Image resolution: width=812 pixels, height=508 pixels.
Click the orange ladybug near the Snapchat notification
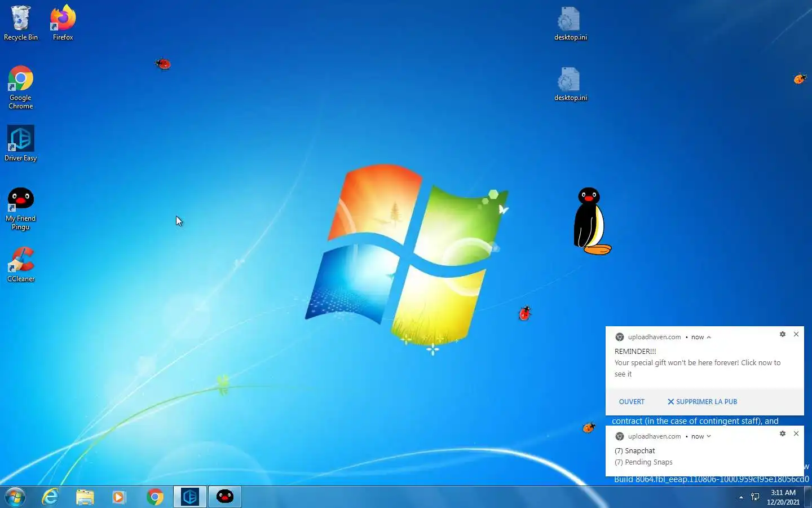tap(589, 427)
